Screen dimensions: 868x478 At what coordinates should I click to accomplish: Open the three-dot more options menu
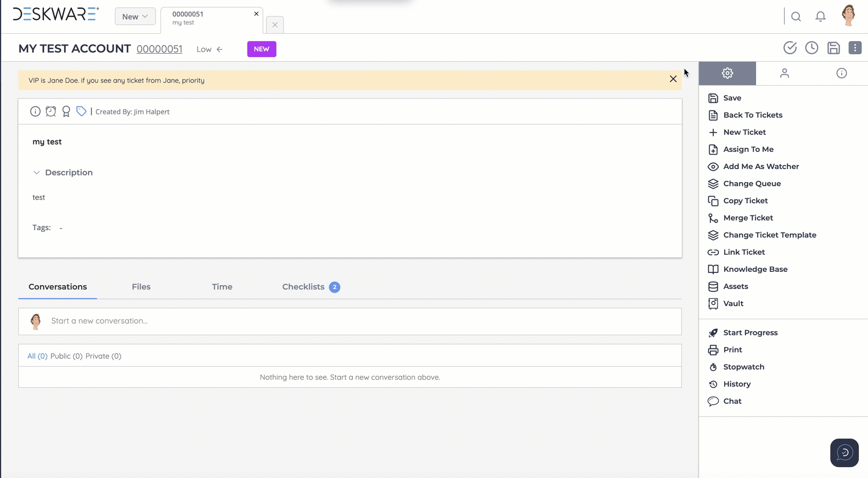tap(854, 48)
